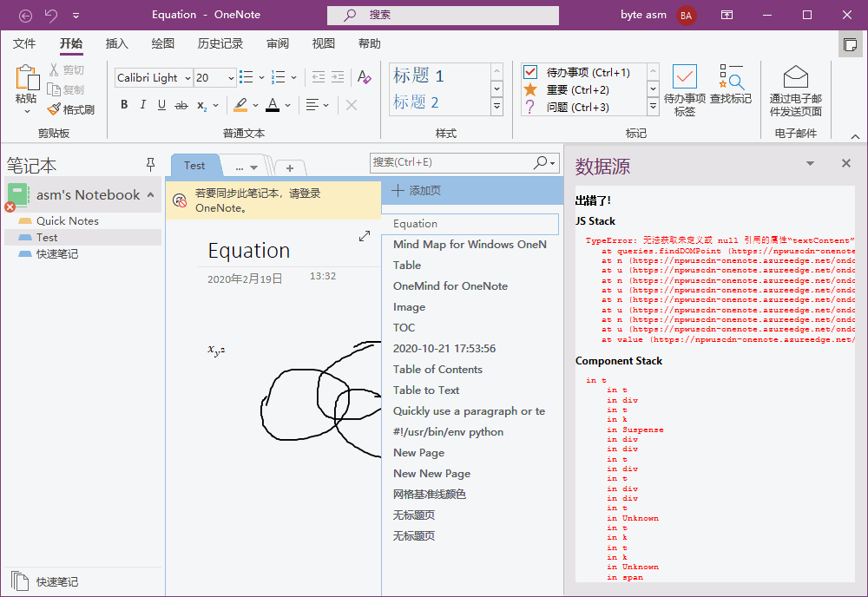The image size is (868, 597).
Task: Click the BA account avatar
Action: [686, 16]
